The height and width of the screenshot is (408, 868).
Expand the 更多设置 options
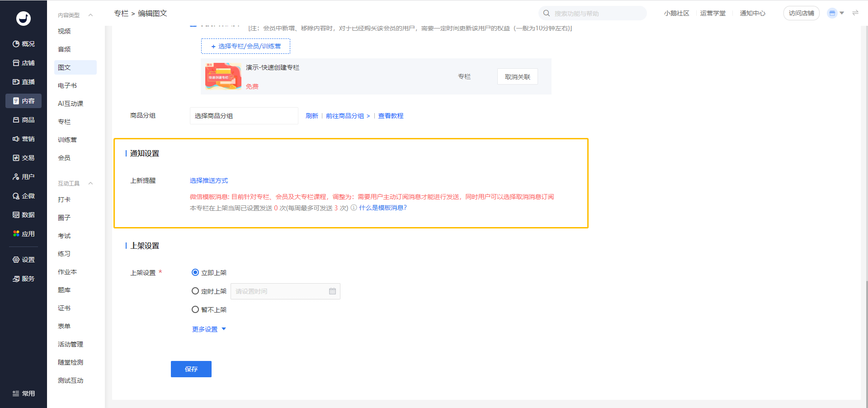209,329
